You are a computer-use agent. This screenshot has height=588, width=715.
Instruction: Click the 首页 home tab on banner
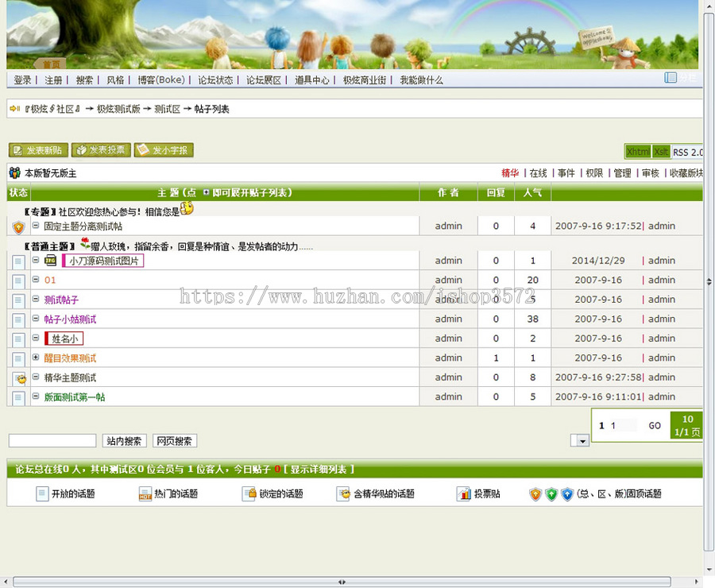(x=51, y=64)
